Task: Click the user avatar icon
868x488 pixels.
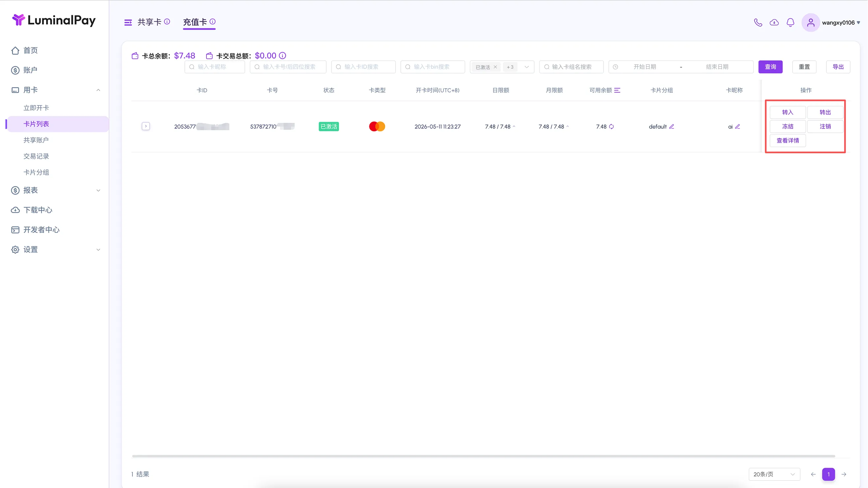Action: click(x=810, y=22)
